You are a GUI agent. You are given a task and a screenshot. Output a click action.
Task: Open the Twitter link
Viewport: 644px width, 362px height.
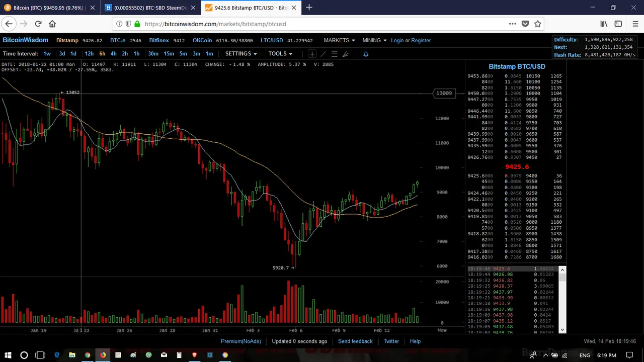point(391,341)
